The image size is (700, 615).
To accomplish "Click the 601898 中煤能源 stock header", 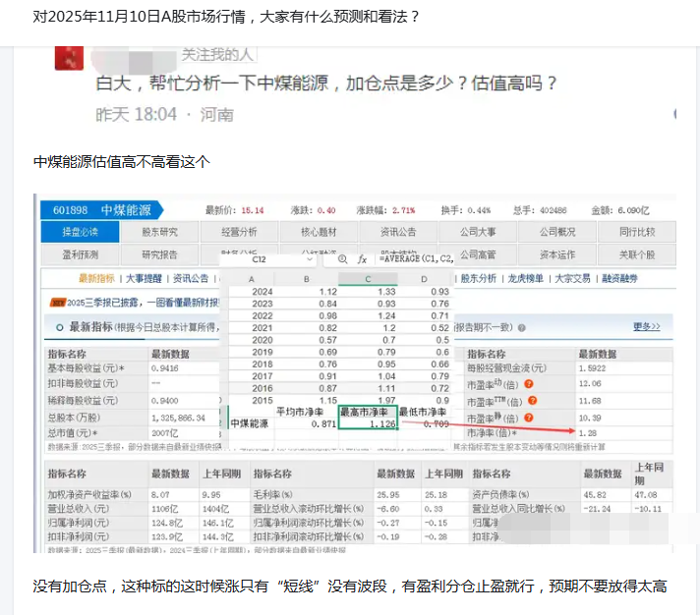I will [102, 210].
